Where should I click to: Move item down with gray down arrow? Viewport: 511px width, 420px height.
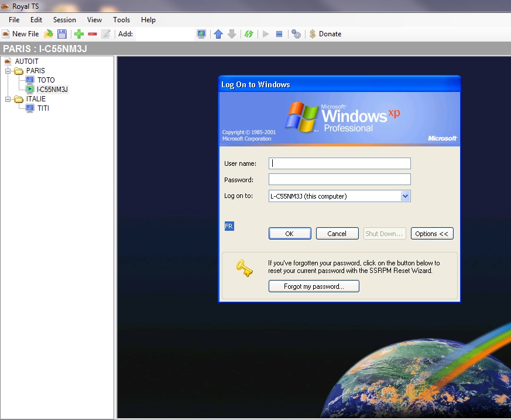(x=232, y=34)
